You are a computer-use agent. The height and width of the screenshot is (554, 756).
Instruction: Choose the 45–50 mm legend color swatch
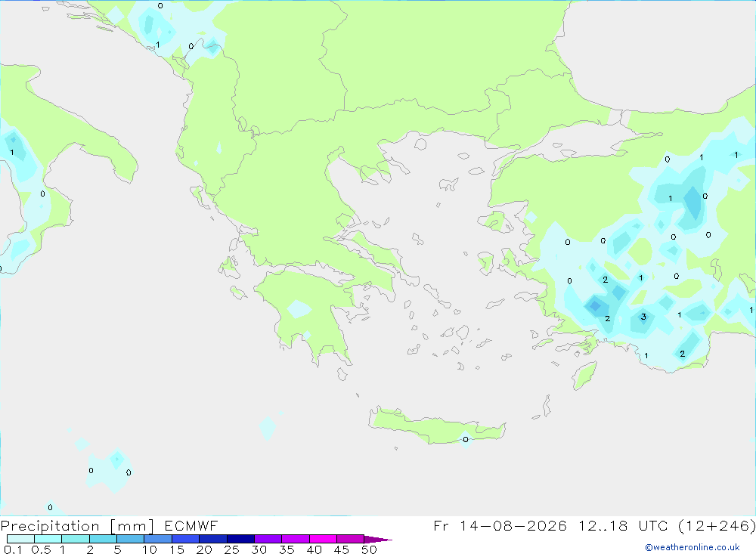click(350, 539)
